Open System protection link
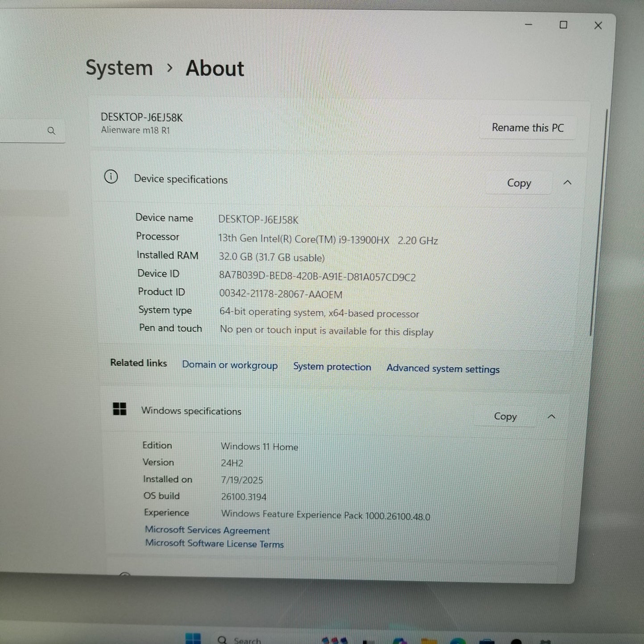The width and height of the screenshot is (644, 644). 332,367
